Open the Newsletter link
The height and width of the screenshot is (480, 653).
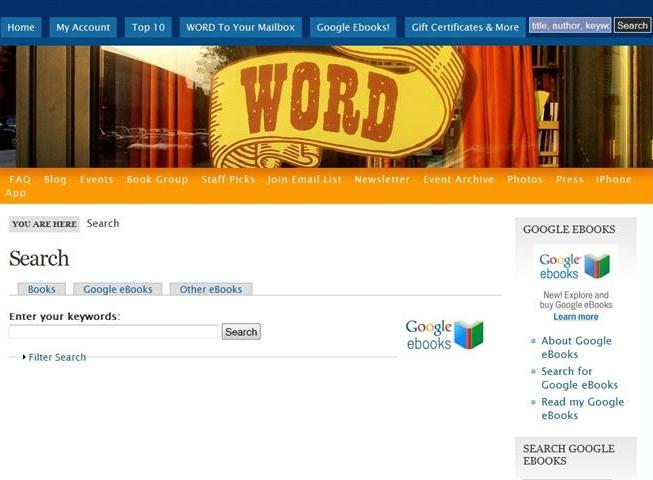pos(382,179)
